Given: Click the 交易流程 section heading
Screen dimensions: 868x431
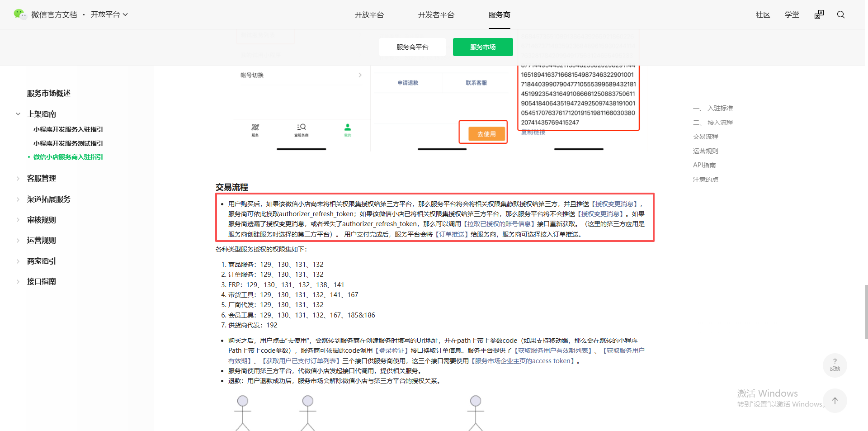Looking at the screenshot, I should point(232,187).
